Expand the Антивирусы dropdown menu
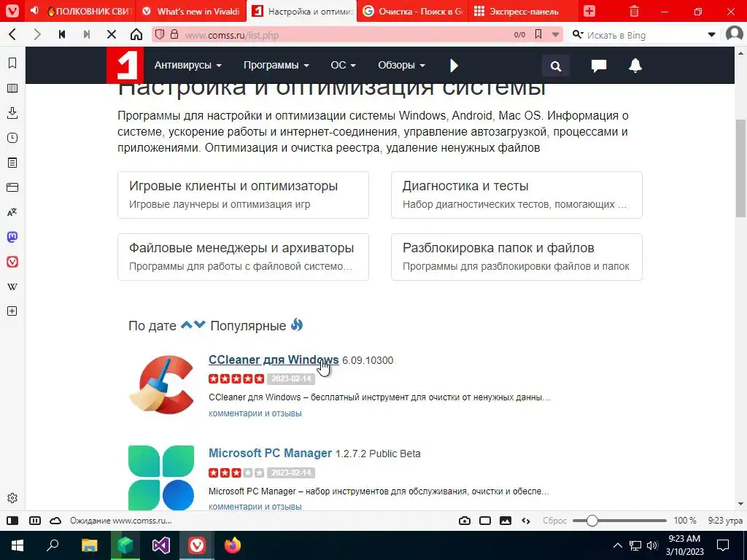The image size is (747, 560). (187, 65)
